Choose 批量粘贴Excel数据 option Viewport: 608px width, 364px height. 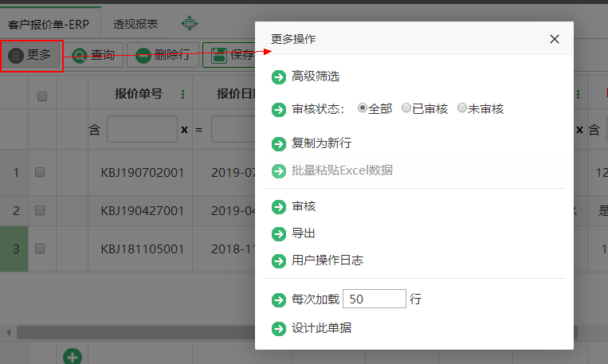tap(342, 170)
